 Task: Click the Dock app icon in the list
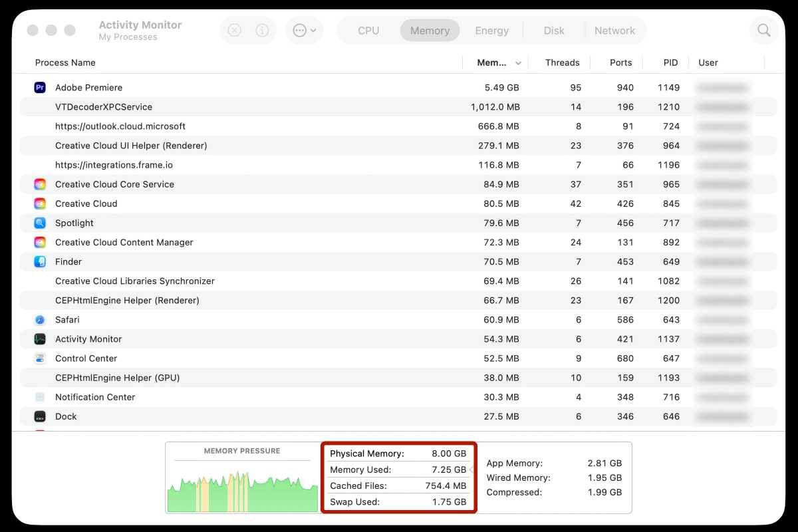pyautogui.click(x=39, y=416)
